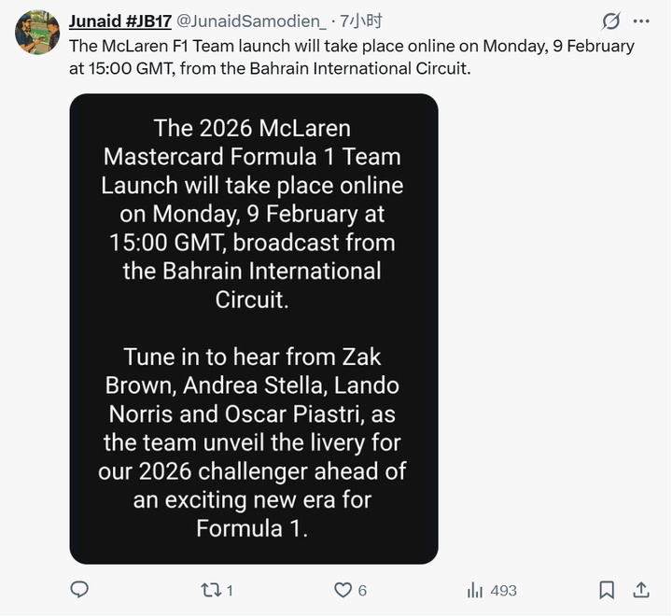Viewport: 672px width, 616px height.
Task: Bookmark this post
Action: pyautogui.click(x=607, y=590)
